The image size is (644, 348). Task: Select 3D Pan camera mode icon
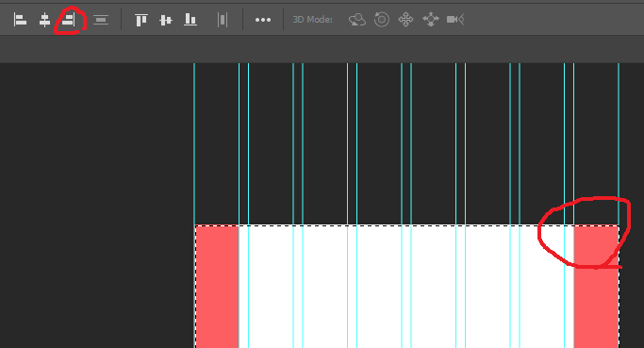(405, 19)
